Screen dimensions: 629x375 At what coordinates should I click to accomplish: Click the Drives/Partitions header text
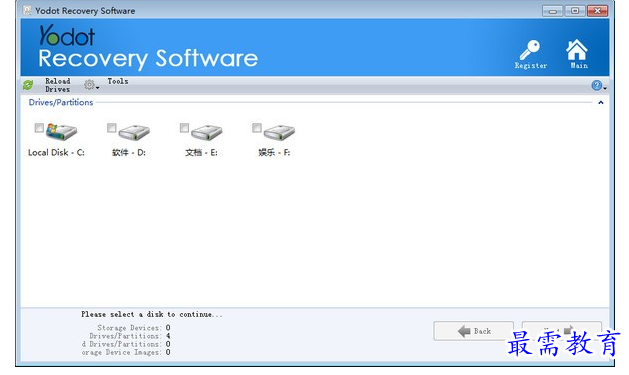tap(61, 102)
